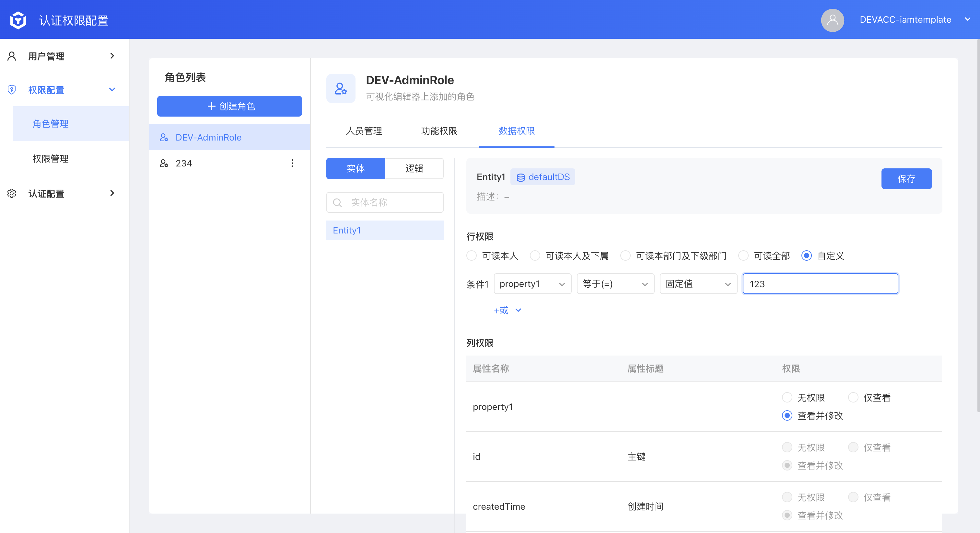This screenshot has height=533, width=980.
Task: Click the 仅查看 radio for createdTime
Action: [853, 497]
